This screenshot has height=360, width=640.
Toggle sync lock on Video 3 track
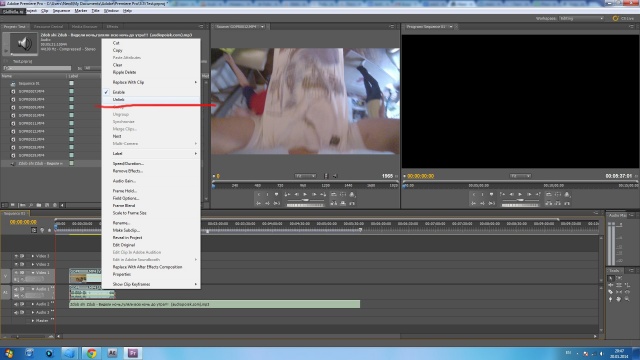tap(22, 256)
